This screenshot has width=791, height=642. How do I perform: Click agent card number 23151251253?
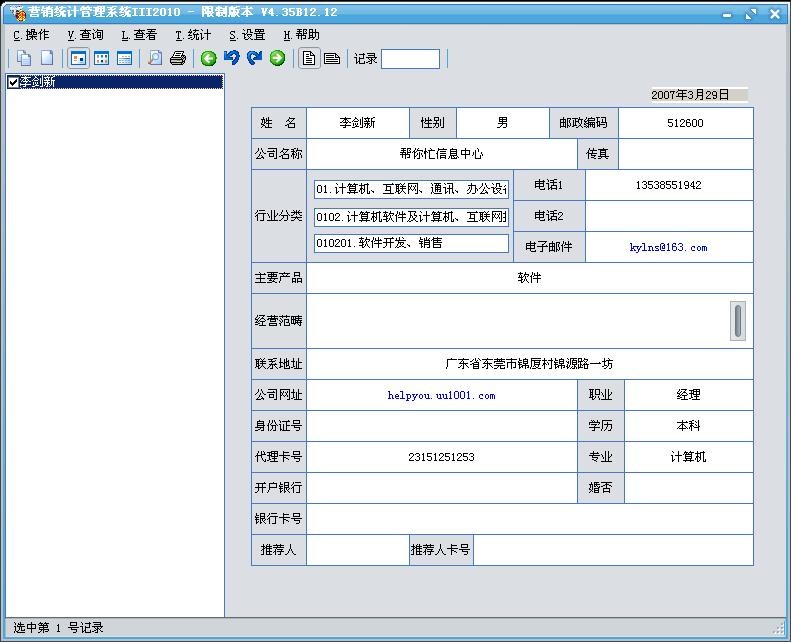[441, 457]
